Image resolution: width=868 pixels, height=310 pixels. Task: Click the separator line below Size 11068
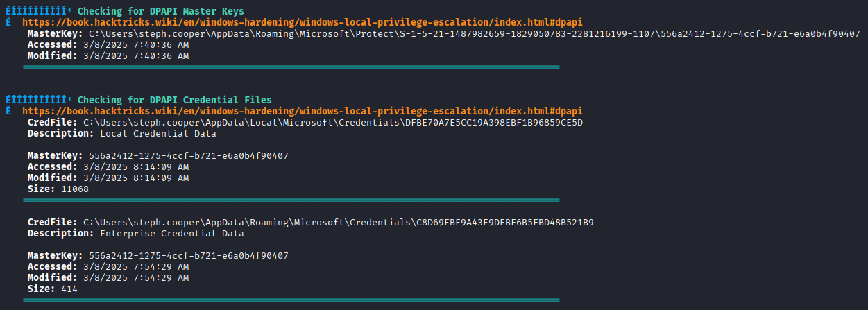pos(291,200)
